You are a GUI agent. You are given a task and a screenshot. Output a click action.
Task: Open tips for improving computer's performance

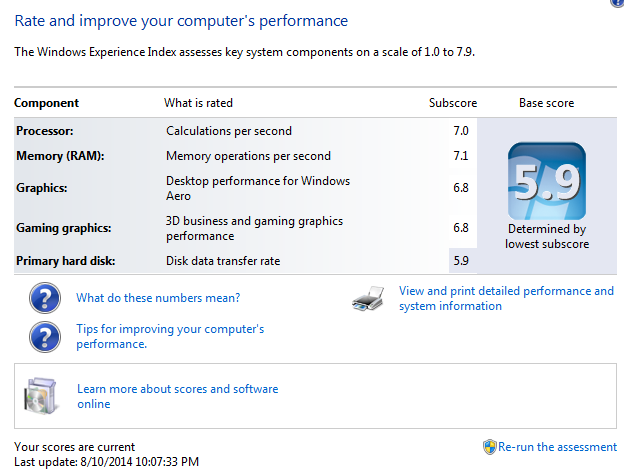[x=170, y=336]
